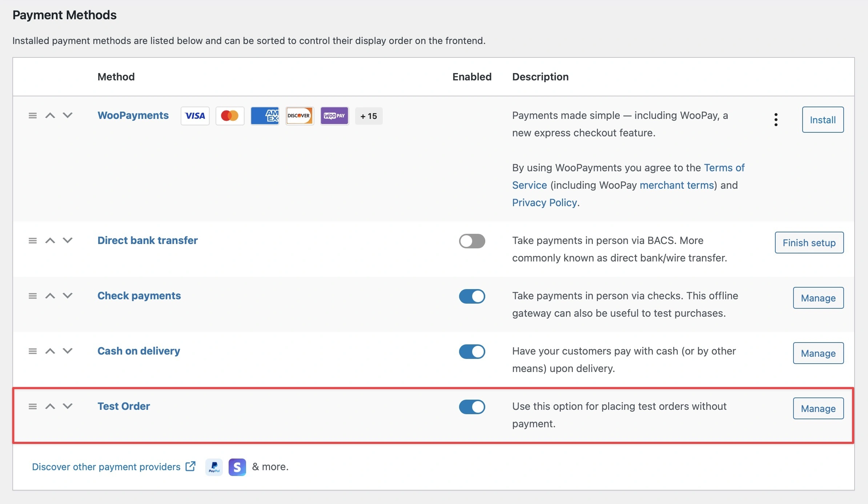The height and width of the screenshot is (504, 868).
Task: Click the Description column header
Action: (x=540, y=77)
